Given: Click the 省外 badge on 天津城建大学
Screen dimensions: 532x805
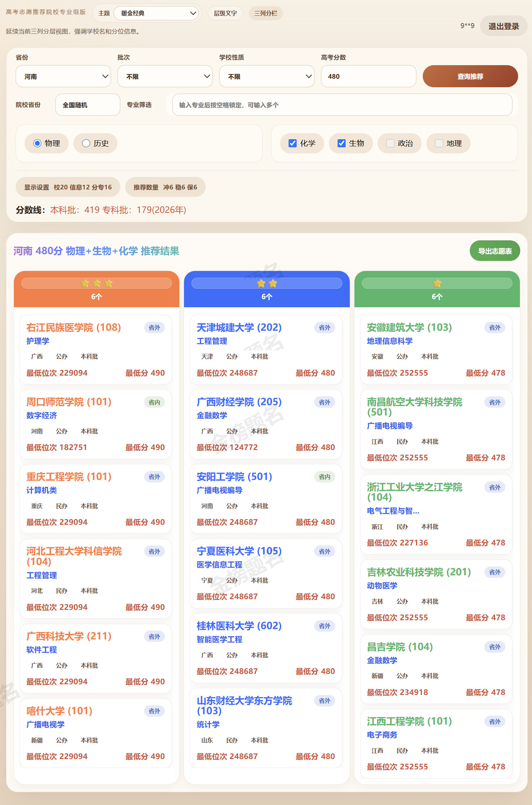Looking at the screenshot, I should [x=325, y=328].
